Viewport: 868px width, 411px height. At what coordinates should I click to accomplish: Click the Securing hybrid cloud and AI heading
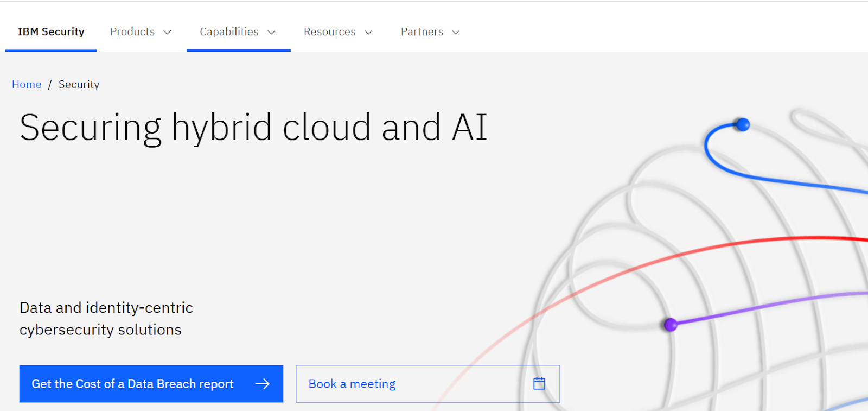point(254,128)
